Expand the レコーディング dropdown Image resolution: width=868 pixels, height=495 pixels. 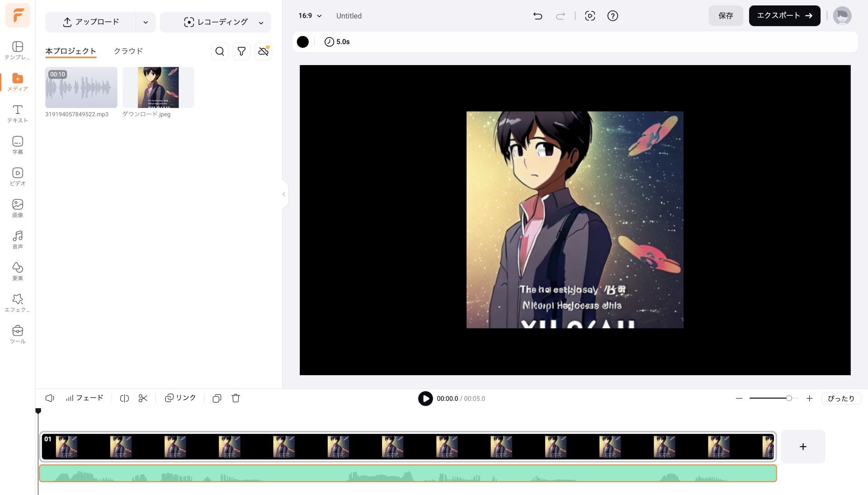261,22
